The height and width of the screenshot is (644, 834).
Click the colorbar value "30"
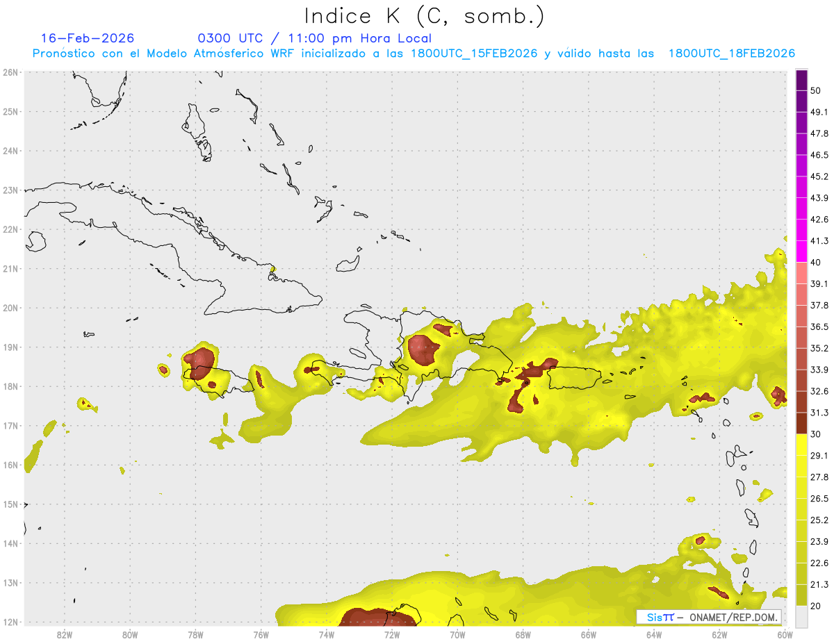coord(816,434)
